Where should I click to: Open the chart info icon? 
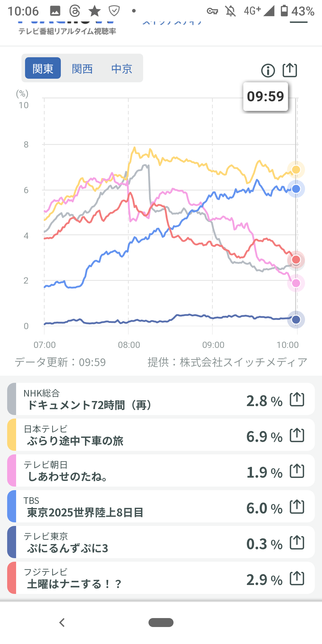(x=268, y=71)
